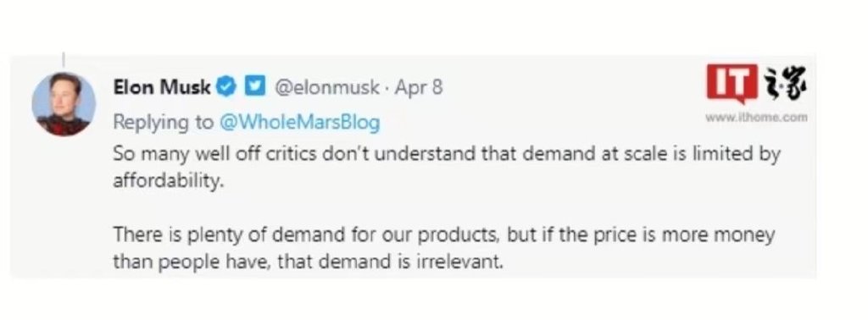Click the blue square Twitter bird icon
This screenshot has height=320, width=868.
pos(256,87)
